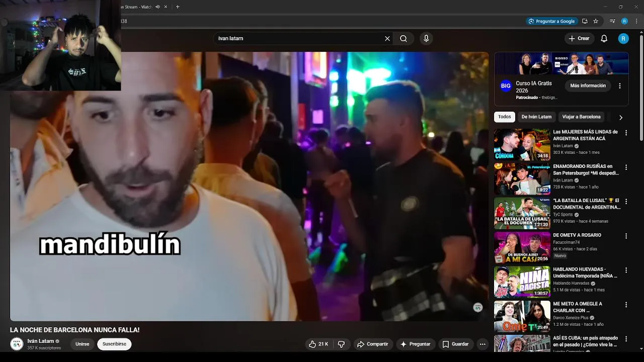The height and width of the screenshot is (362, 644).
Task: Open the browser three-dot menu
Action: [x=636, y=21]
